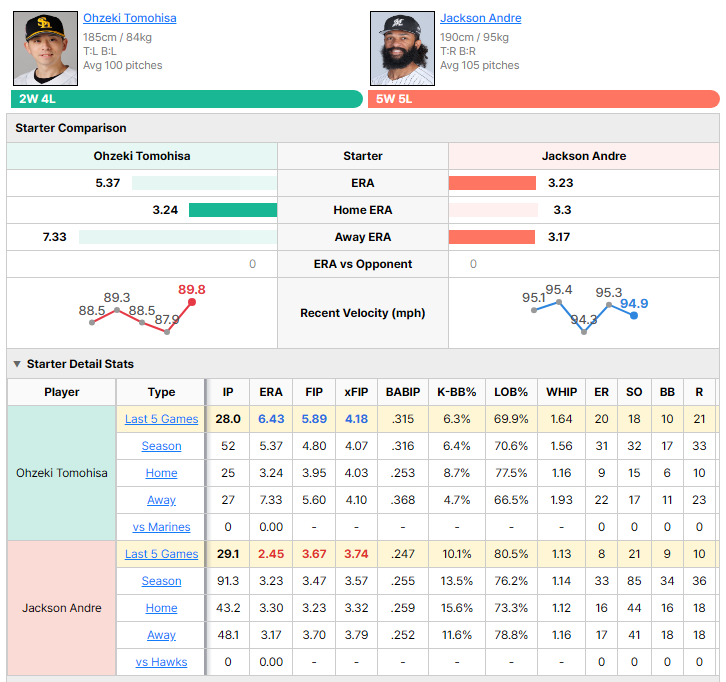Click Ohzeki Tomohisa's player photo

coord(45,49)
